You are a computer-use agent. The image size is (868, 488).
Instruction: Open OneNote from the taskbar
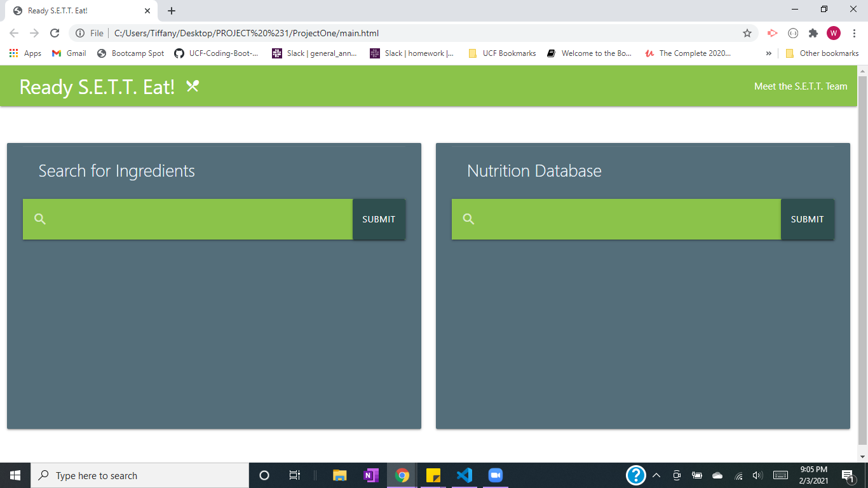tap(370, 475)
